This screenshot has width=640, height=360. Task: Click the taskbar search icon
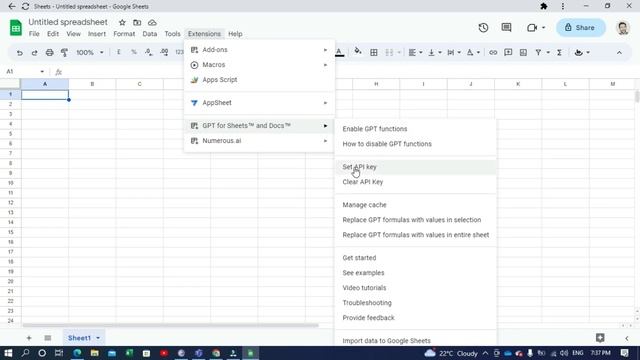(25, 353)
